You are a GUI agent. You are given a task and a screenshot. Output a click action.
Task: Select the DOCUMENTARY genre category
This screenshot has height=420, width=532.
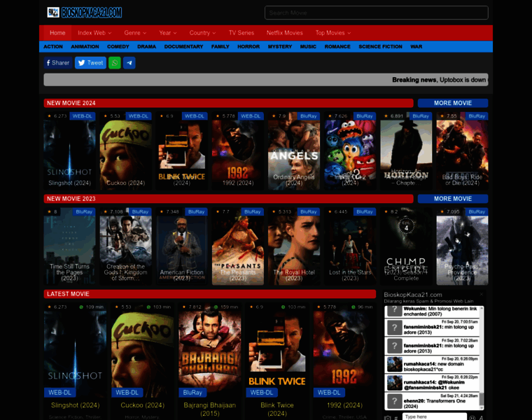click(183, 47)
